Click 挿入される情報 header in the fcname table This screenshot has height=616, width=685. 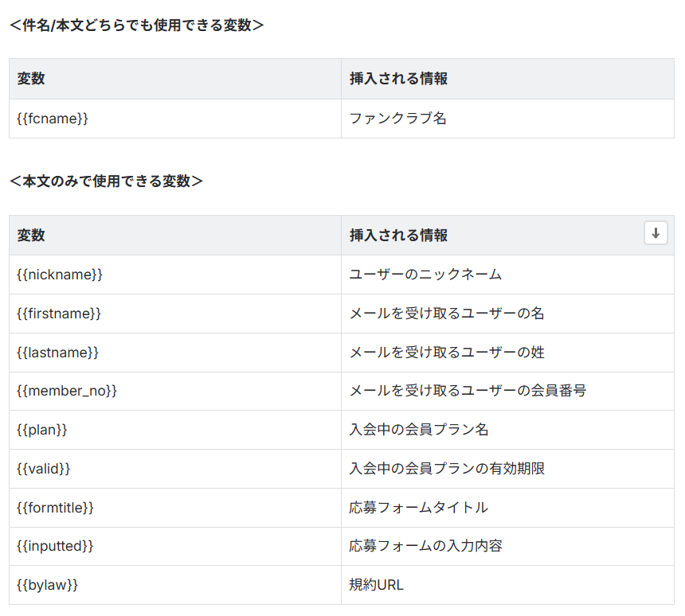point(507,79)
